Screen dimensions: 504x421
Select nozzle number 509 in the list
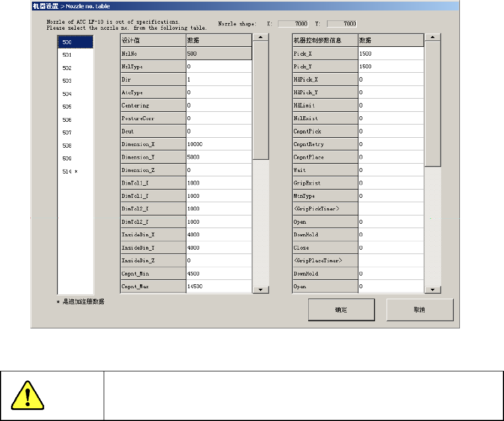point(76,158)
